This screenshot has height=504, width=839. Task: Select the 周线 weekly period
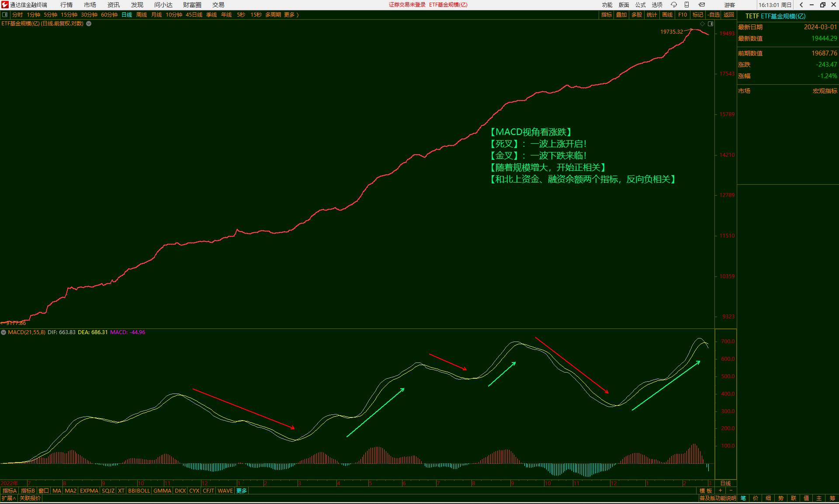(x=142, y=15)
